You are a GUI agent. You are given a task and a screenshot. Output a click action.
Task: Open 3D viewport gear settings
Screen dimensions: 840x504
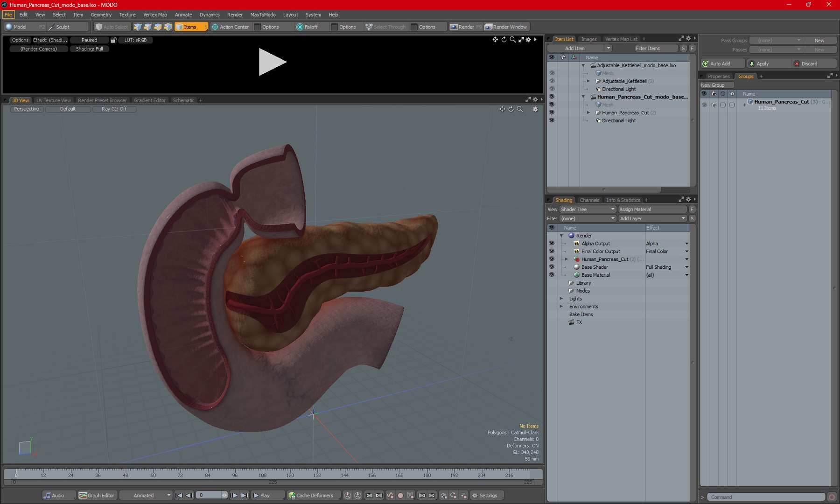535,109
